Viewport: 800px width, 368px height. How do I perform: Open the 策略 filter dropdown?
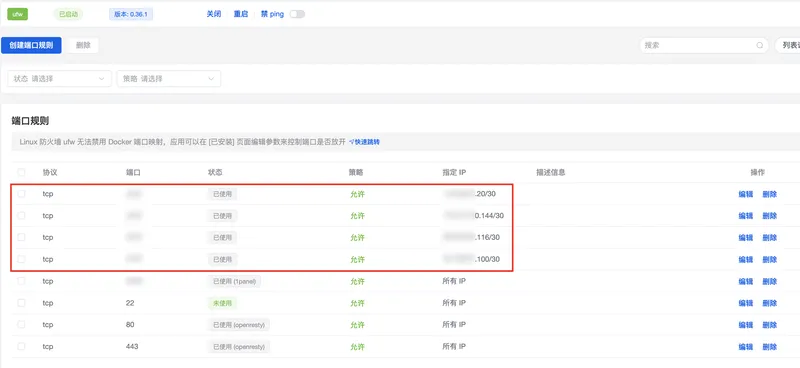[169, 79]
